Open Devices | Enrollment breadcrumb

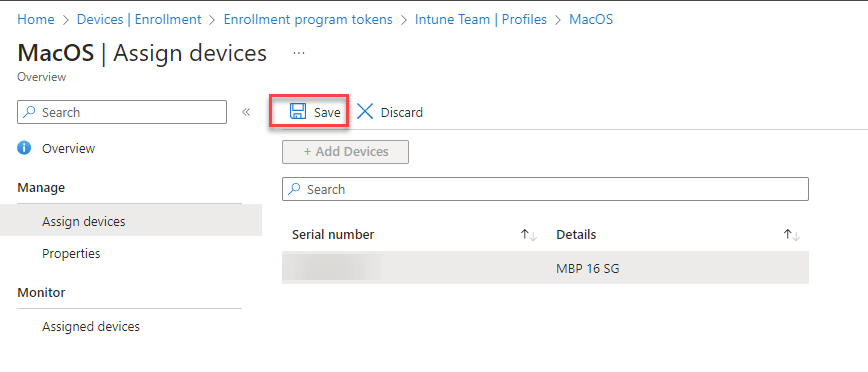click(x=139, y=19)
